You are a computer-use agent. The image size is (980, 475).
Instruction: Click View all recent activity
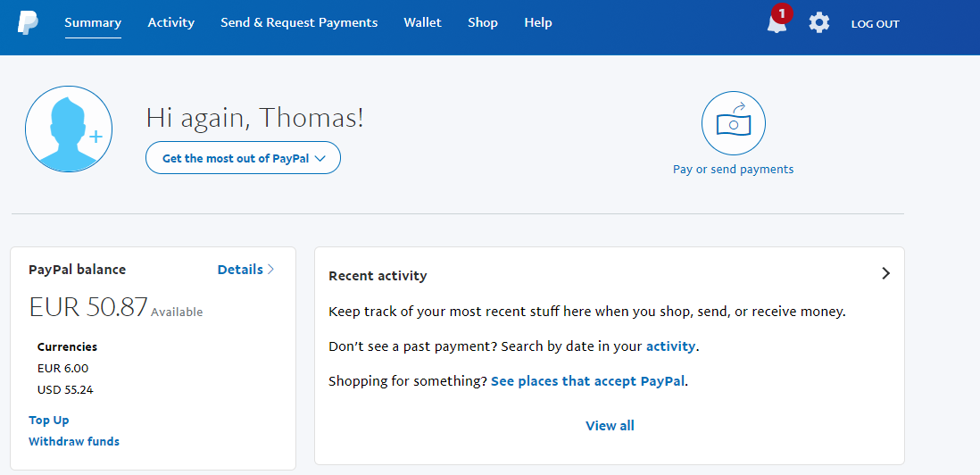[610, 426]
